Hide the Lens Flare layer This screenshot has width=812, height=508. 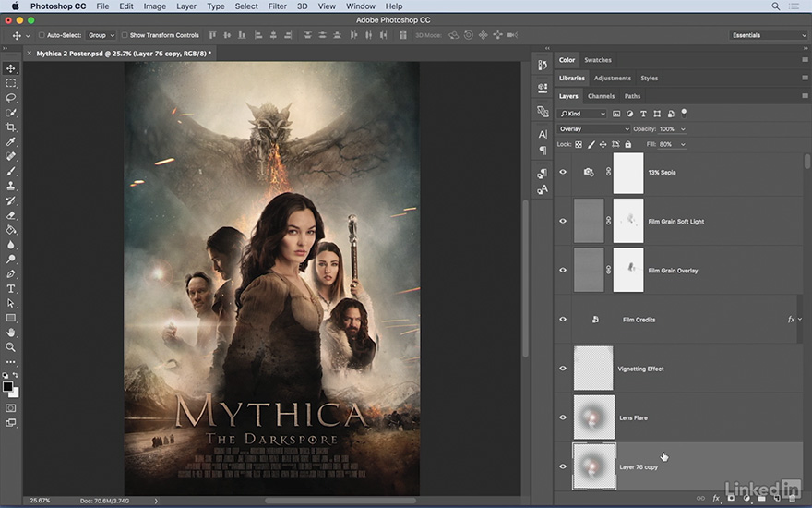pyautogui.click(x=563, y=417)
